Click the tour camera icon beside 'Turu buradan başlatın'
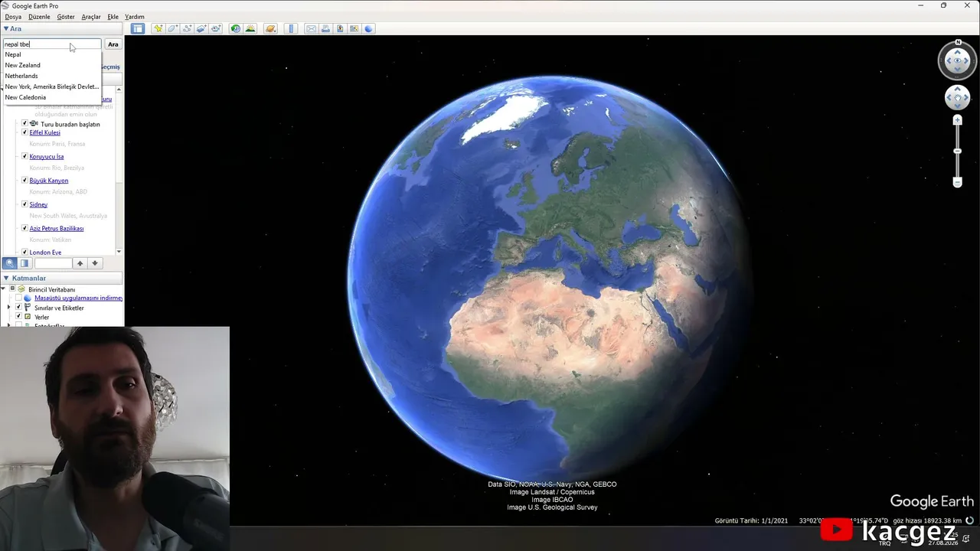Viewport: 980px width, 551px height. (x=34, y=124)
